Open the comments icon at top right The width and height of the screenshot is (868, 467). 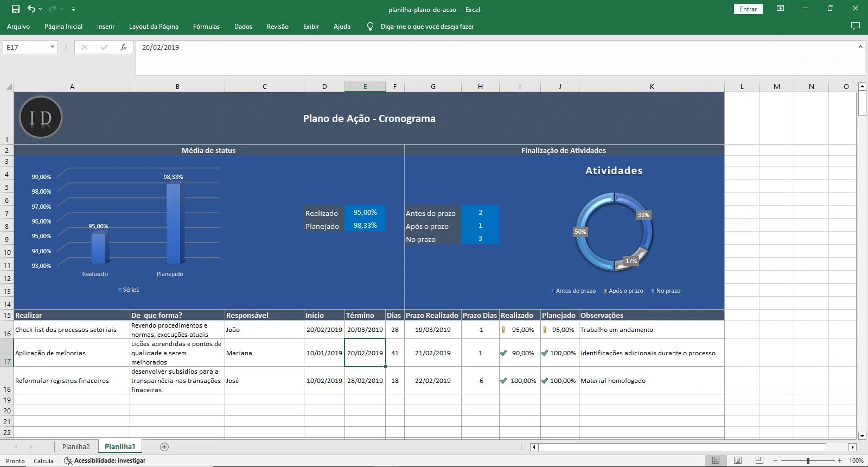click(x=856, y=26)
